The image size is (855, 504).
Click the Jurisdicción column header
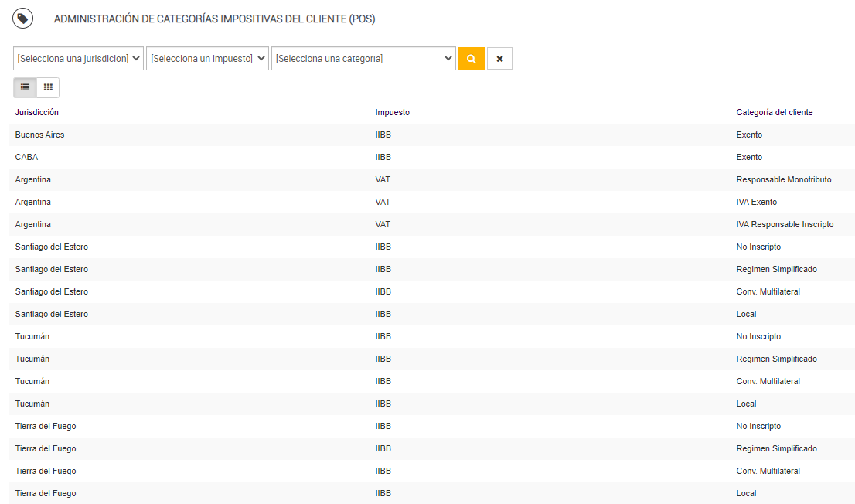(x=37, y=112)
